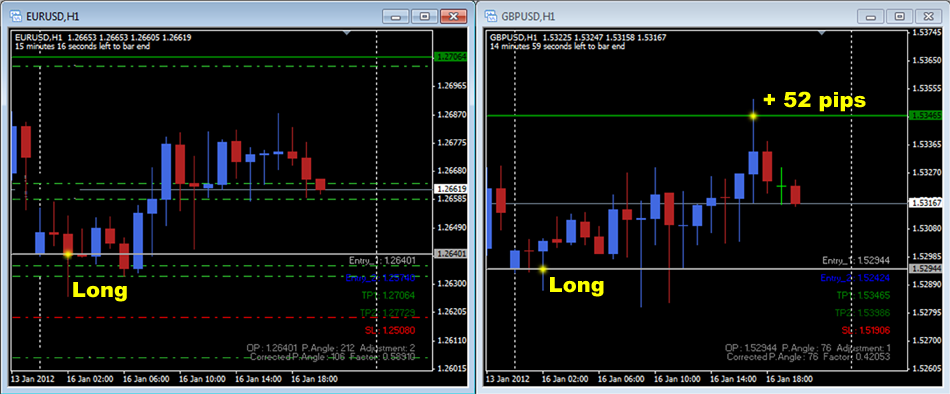
Task: Click the 1.26401 entry price label
Action: coord(451,253)
